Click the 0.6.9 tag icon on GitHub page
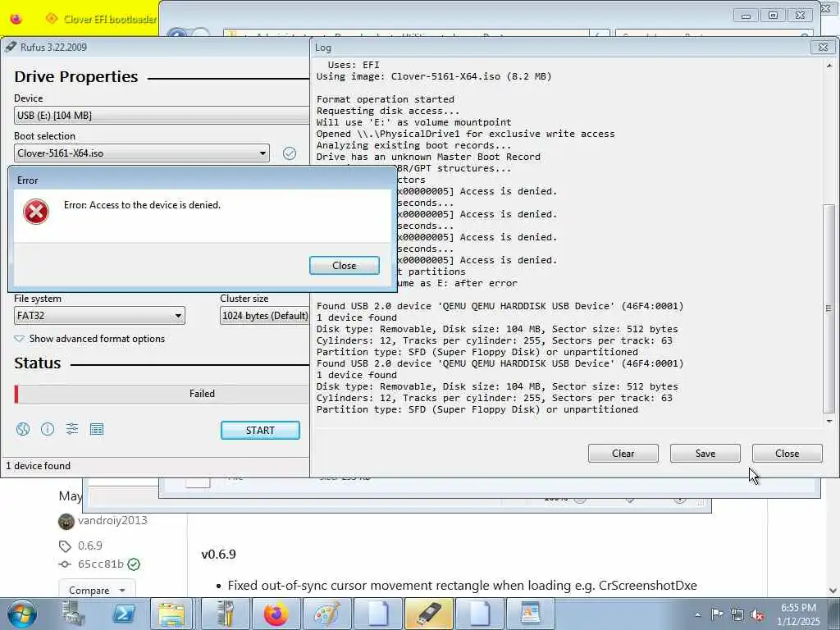Image resolution: width=840 pixels, height=630 pixels. point(65,546)
